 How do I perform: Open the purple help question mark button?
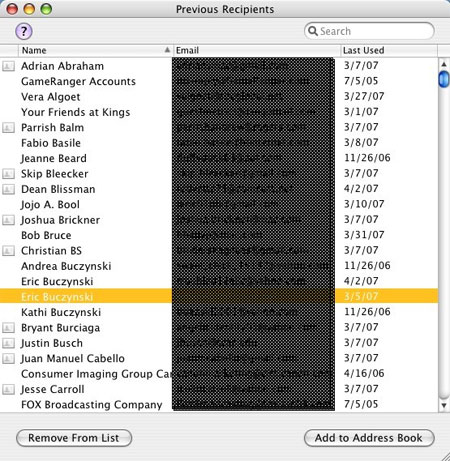24,31
